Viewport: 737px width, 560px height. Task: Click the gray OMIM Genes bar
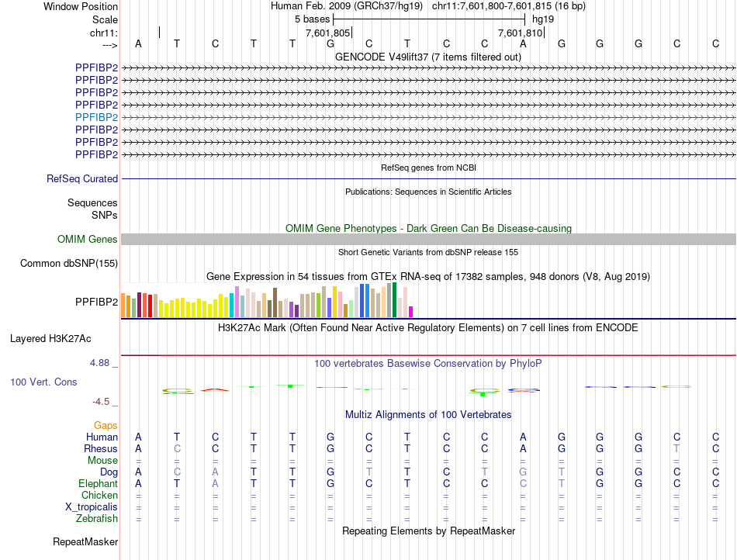428,239
